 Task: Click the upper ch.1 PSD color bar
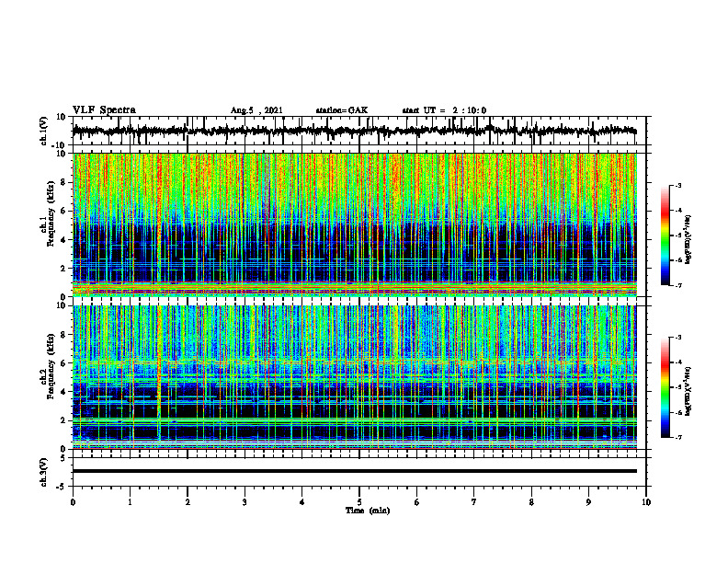665,236
